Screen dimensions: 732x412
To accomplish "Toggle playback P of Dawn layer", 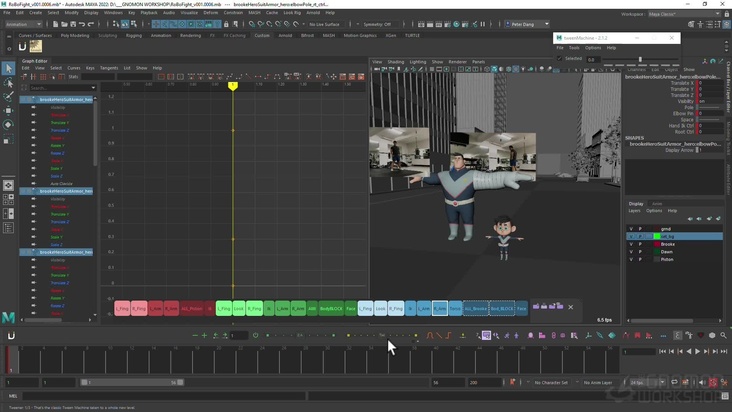I will pos(640,251).
